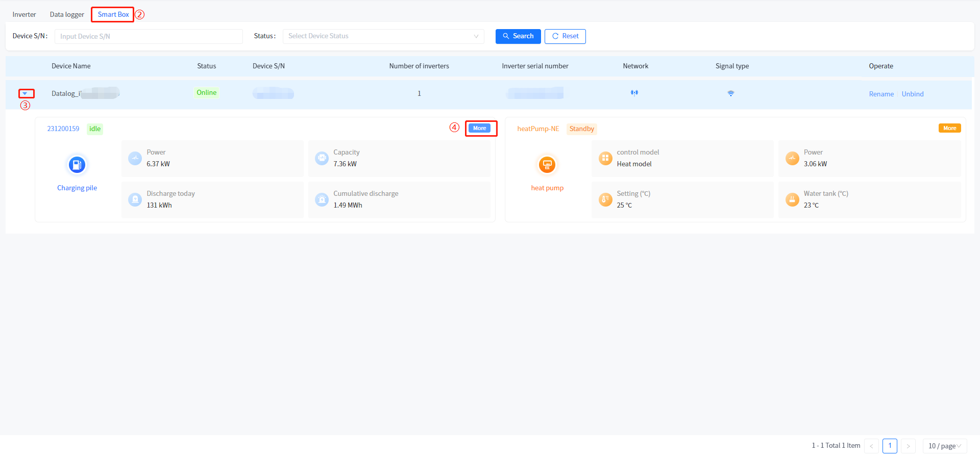Open the Smart Box tab

(x=113, y=14)
